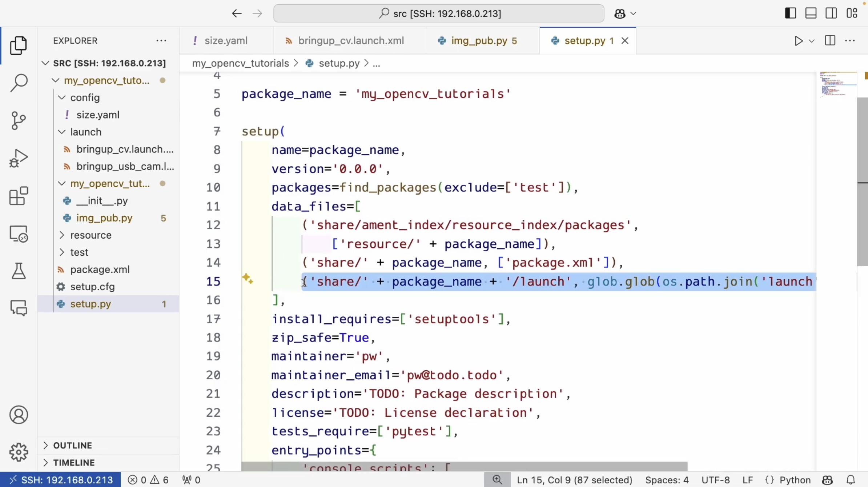
Task: Toggle the secondary side bar
Action: pyautogui.click(x=831, y=13)
